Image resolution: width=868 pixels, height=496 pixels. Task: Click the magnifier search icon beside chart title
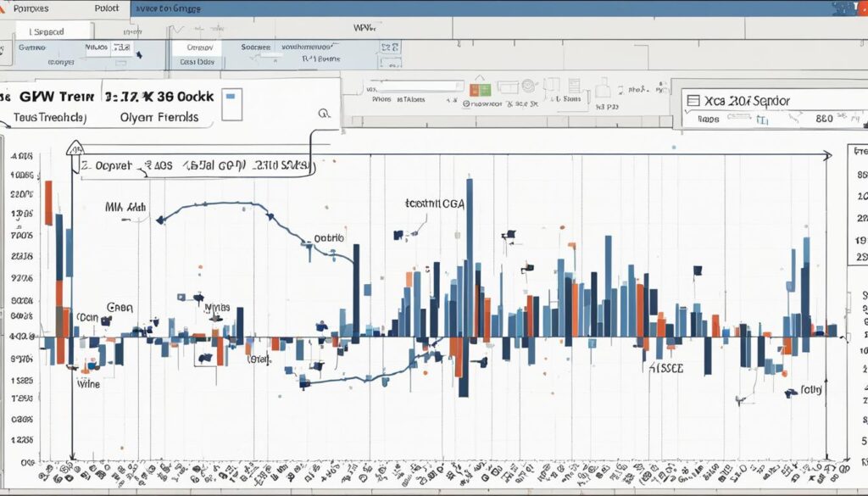point(323,113)
